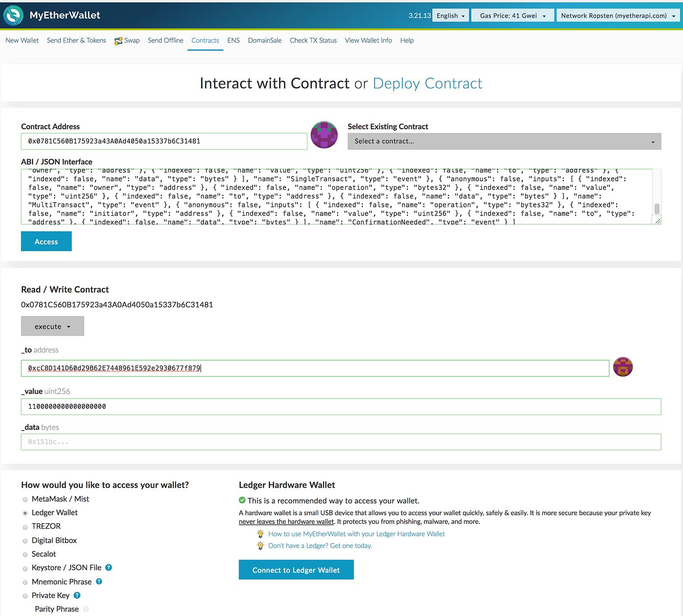
Task: Select Digital Bitbox radio option
Action: 25,541
